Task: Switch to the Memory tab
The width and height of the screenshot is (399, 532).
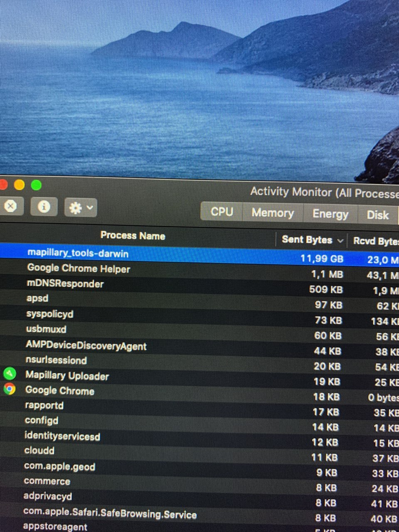Action: tap(273, 213)
